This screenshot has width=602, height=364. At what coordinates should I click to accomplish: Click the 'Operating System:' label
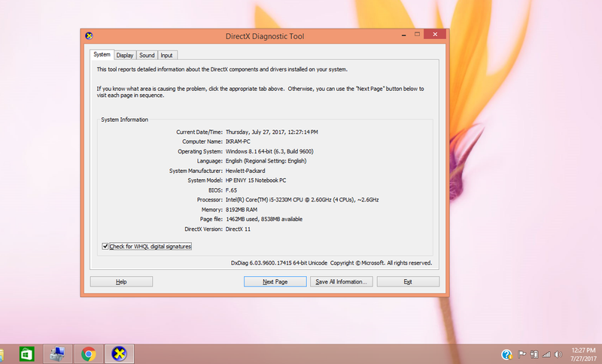200,151
